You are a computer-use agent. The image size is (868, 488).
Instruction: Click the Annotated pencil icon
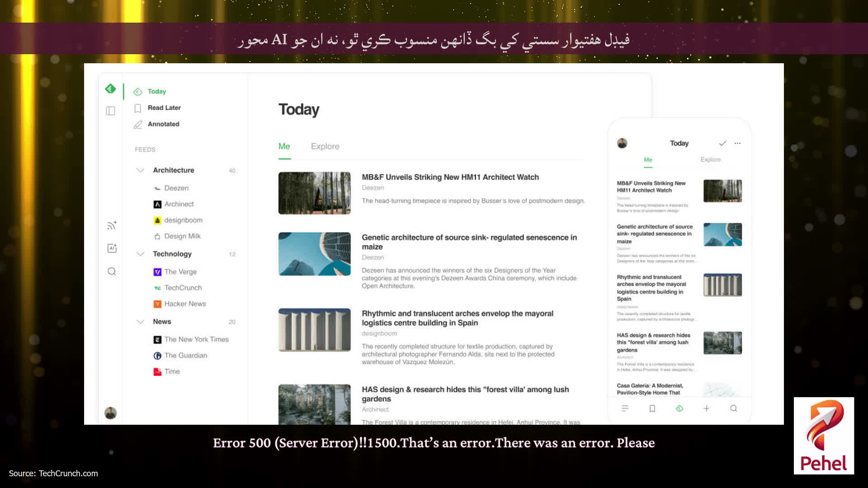138,124
